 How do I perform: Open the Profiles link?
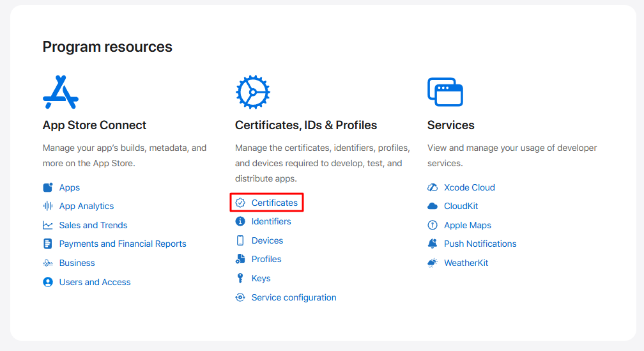click(266, 260)
